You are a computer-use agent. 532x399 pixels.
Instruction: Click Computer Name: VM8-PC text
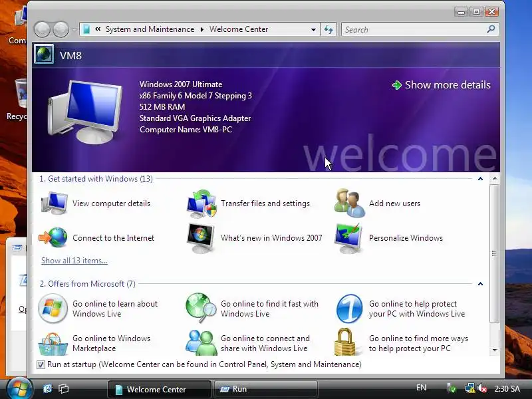pos(186,130)
